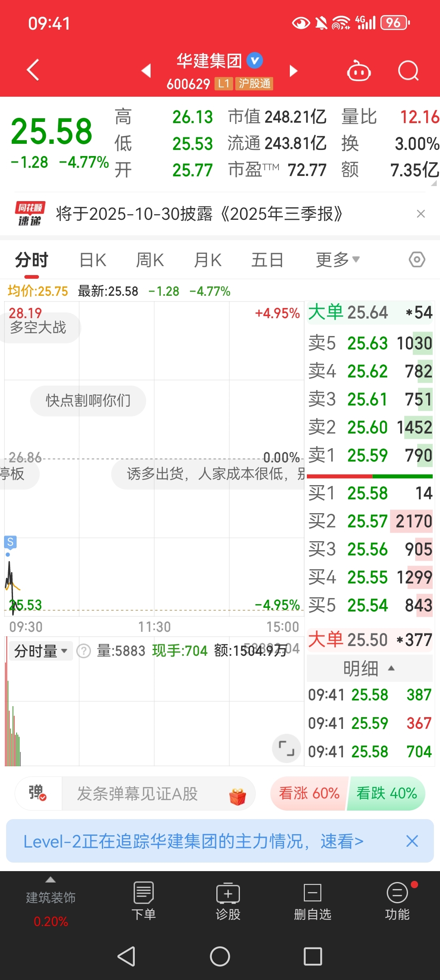Vote 看跌 40% bearish
Viewport: 440px width, 980px height.
[x=386, y=793]
